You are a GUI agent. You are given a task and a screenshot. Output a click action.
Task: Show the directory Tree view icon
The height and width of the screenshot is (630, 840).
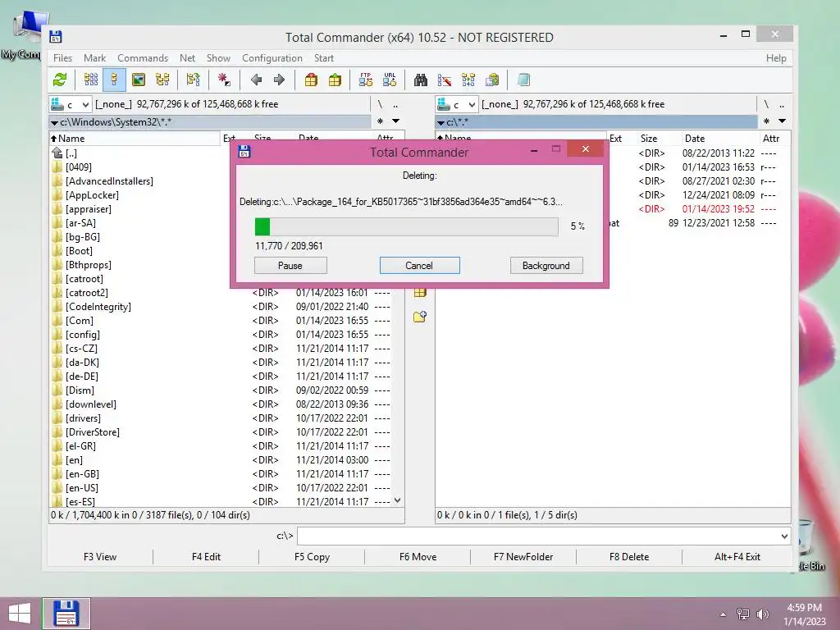click(162, 80)
